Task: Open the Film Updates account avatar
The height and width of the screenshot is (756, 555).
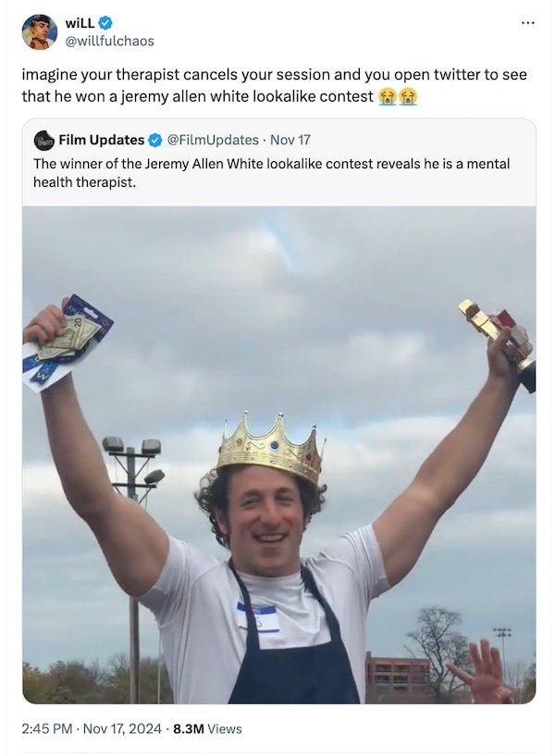Action: [x=43, y=140]
